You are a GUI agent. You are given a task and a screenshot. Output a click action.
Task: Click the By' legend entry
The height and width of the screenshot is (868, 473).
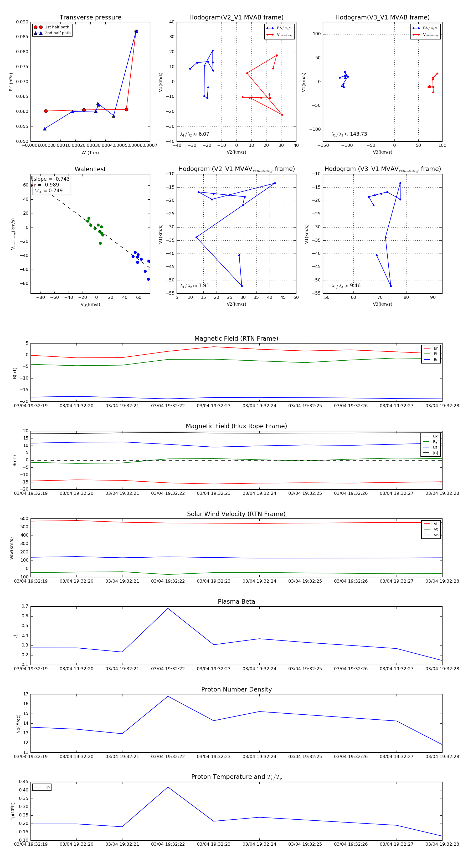(x=431, y=442)
